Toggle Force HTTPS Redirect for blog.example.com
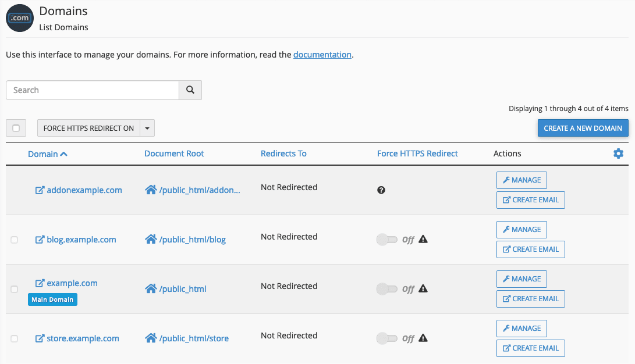 point(387,240)
